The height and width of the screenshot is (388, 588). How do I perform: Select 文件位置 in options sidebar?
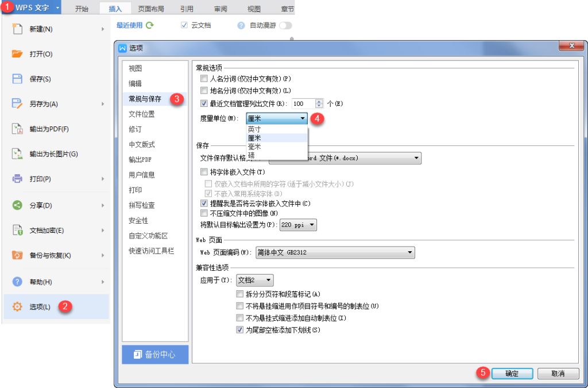point(141,114)
